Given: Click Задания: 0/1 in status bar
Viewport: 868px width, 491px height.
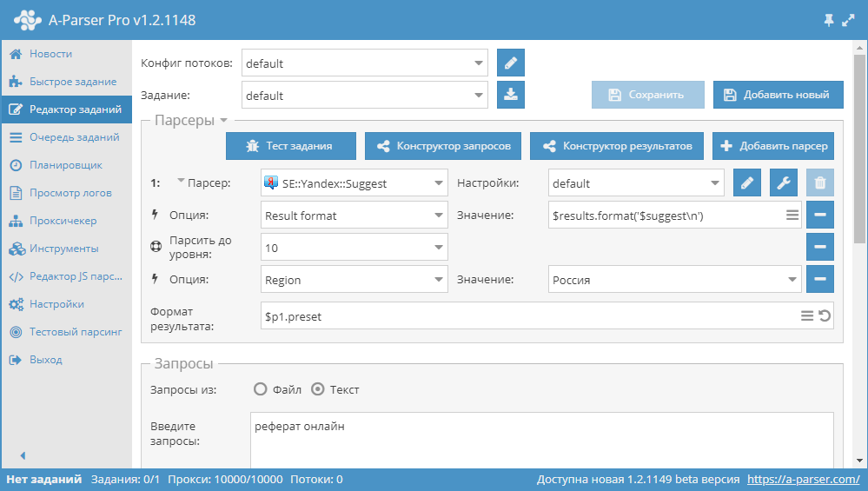Looking at the screenshot, I should [x=125, y=479].
